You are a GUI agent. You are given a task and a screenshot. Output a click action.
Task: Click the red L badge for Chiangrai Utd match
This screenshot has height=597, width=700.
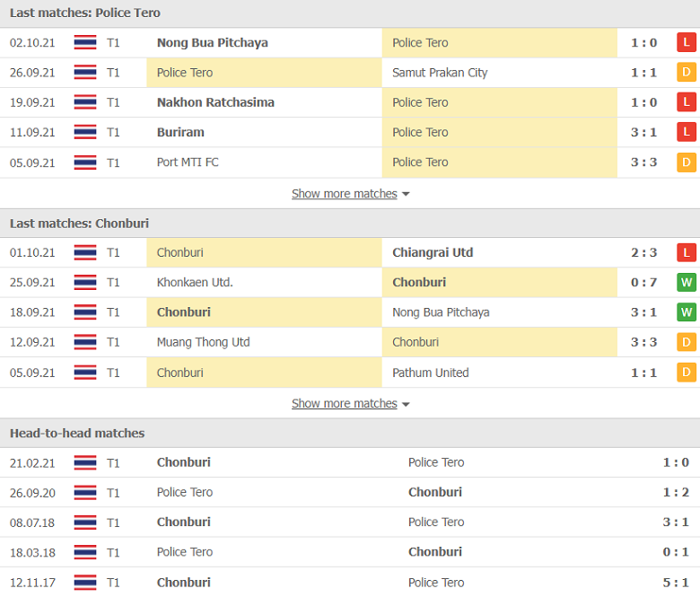[687, 253]
